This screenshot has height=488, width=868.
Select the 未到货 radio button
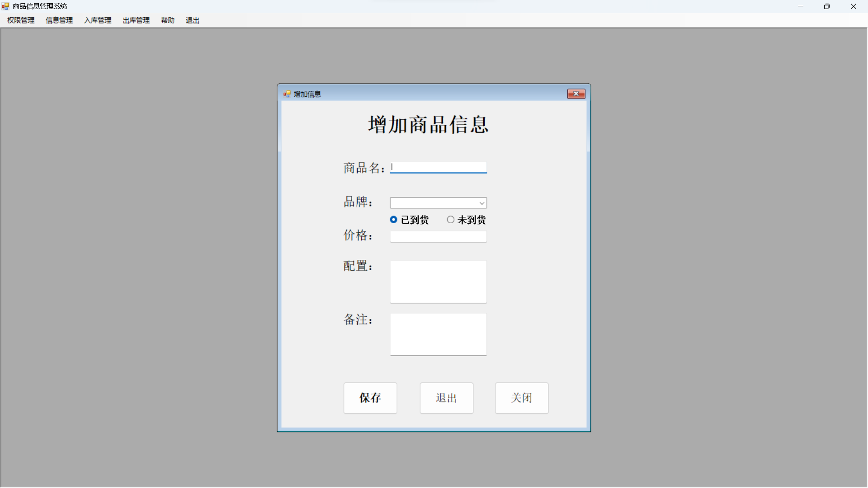coord(466,220)
